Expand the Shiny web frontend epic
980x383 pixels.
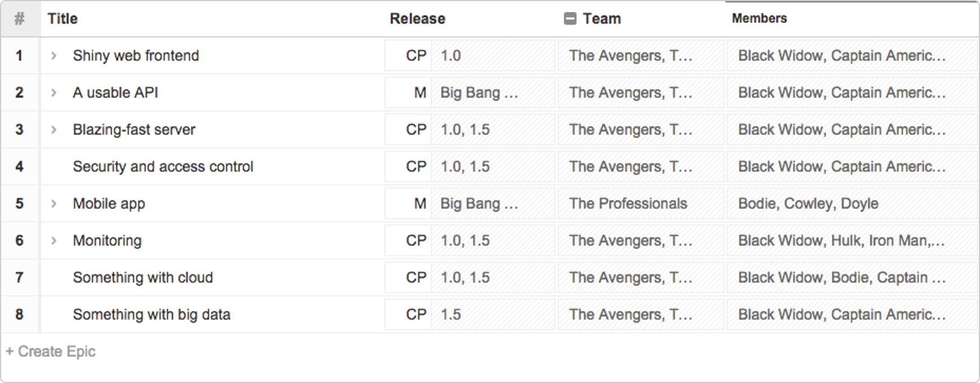54,56
